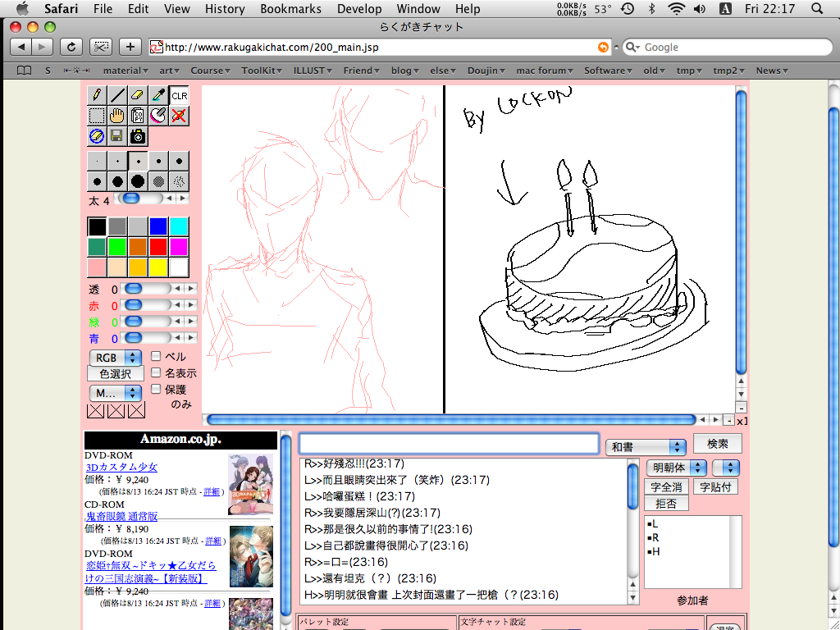Open the M... dropdown below 色選択

(115, 393)
